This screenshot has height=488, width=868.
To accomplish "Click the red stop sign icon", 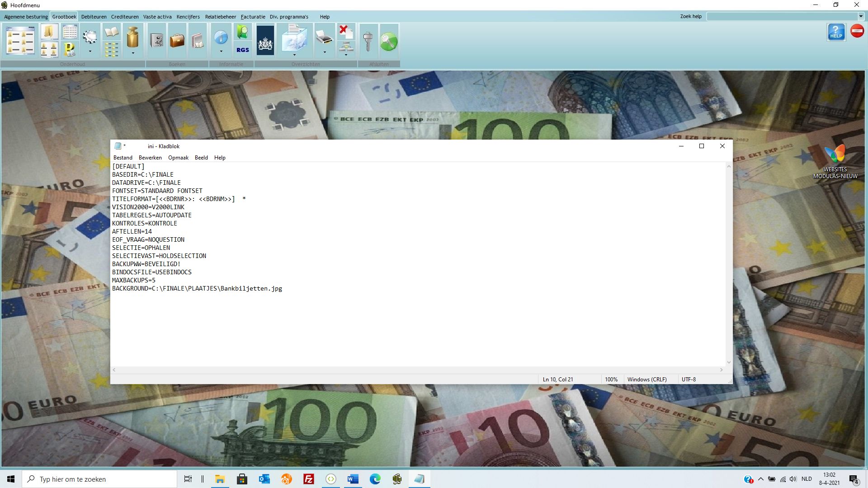I will (857, 31).
